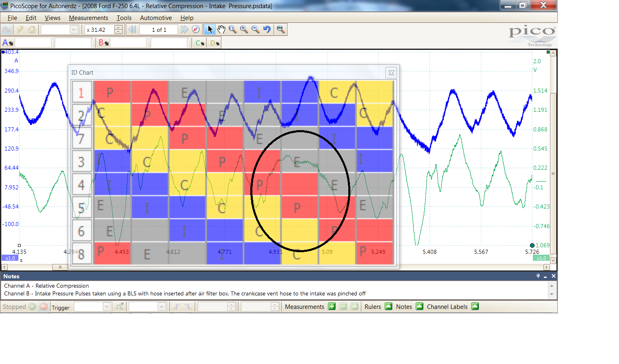Click the horizontal scrollbar thumb
This screenshot has height=364, width=619.
60,267
